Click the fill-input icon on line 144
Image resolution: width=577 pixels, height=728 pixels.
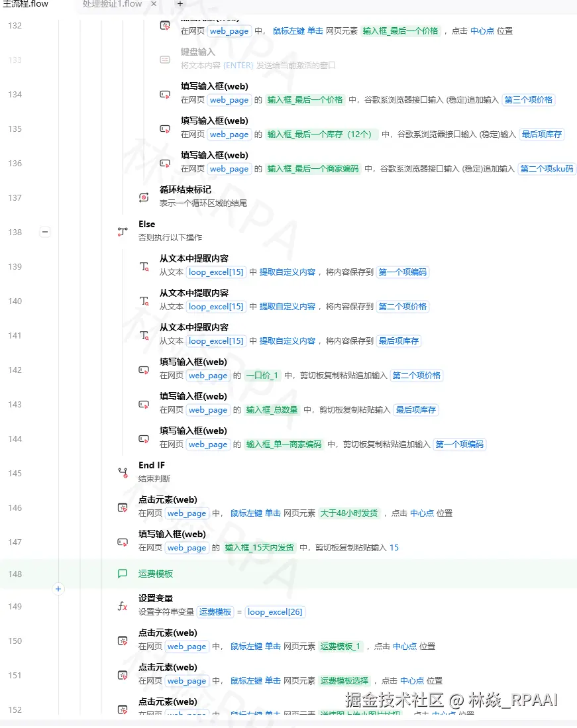point(144,439)
